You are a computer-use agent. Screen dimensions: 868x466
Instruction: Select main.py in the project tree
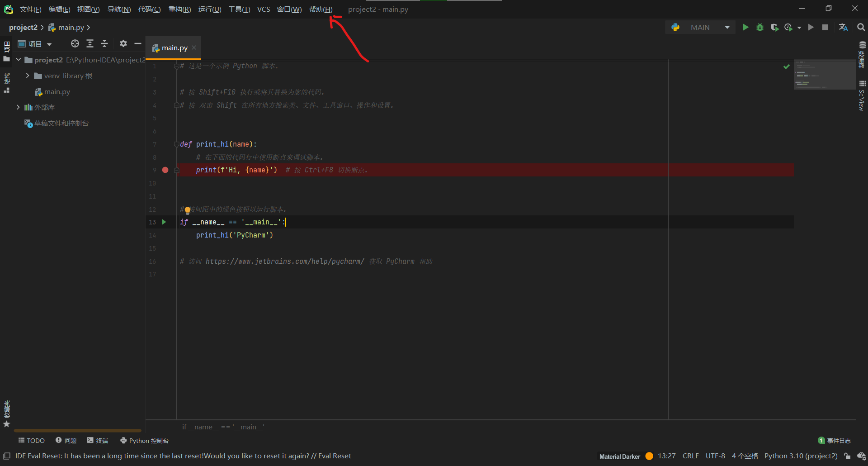57,92
